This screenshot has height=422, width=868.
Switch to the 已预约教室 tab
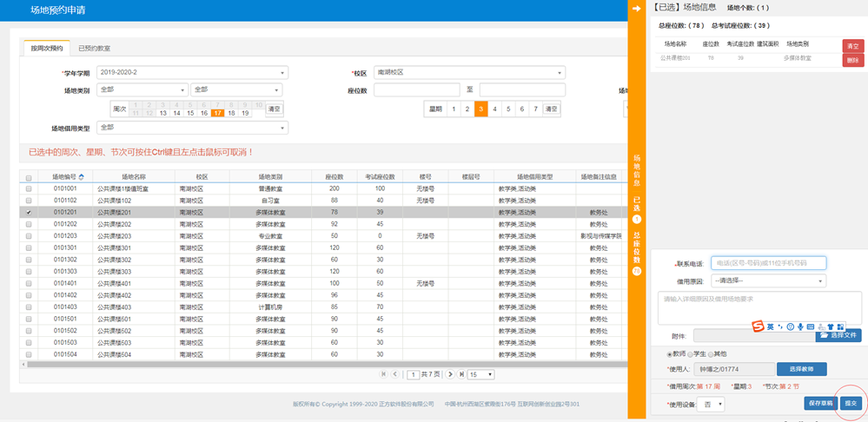point(94,49)
